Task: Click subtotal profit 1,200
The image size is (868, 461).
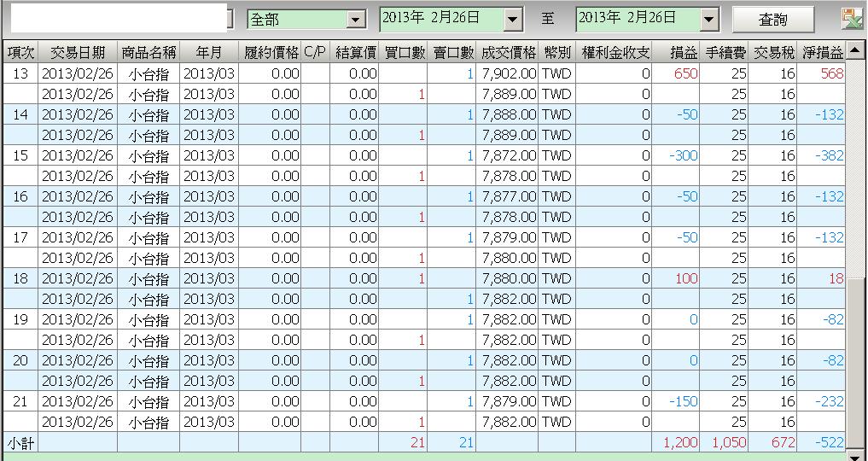Action: coord(680,442)
